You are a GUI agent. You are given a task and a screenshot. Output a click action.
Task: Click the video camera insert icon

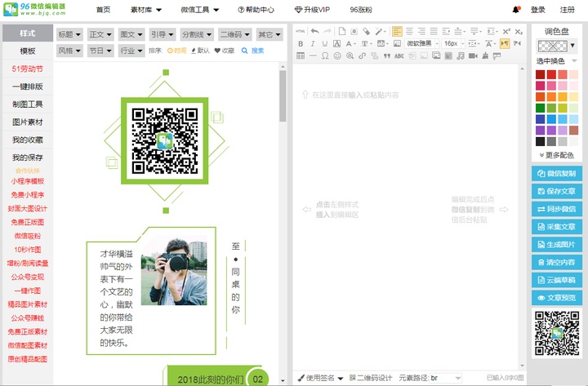(x=473, y=55)
